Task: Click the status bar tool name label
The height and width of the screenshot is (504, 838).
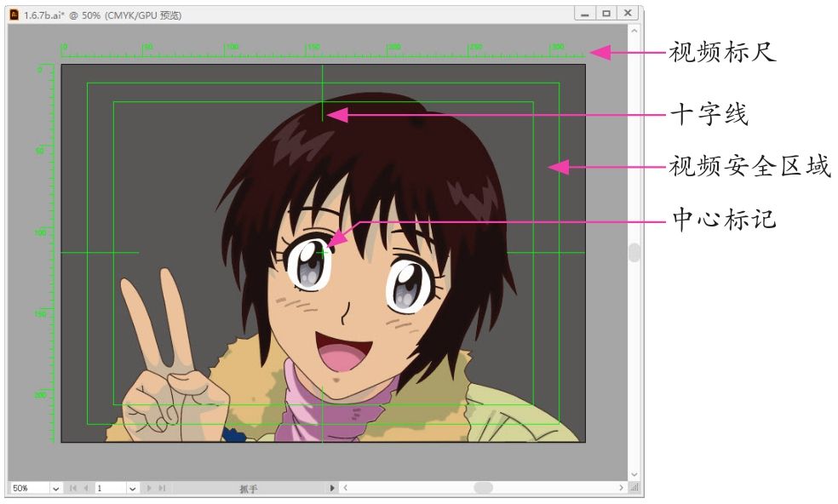Action: pyautogui.click(x=248, y=489)
